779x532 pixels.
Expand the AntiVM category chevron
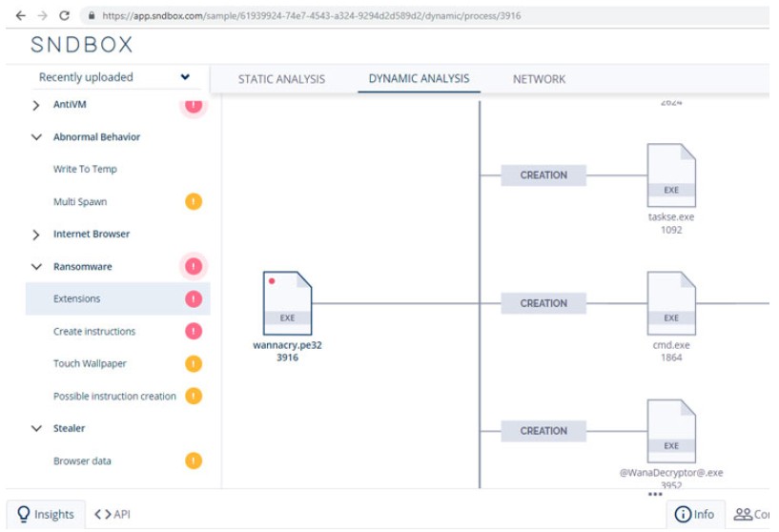tap(36, 105)
